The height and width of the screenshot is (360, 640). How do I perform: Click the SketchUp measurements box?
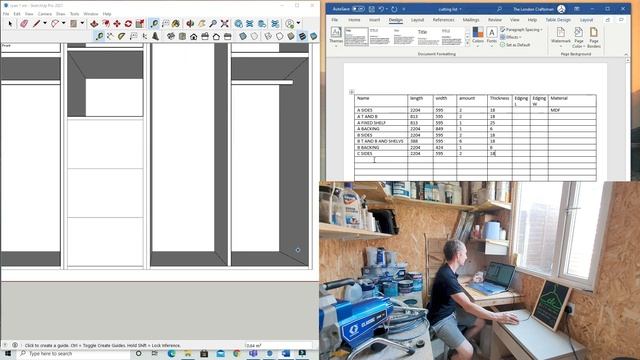point(278,346)
